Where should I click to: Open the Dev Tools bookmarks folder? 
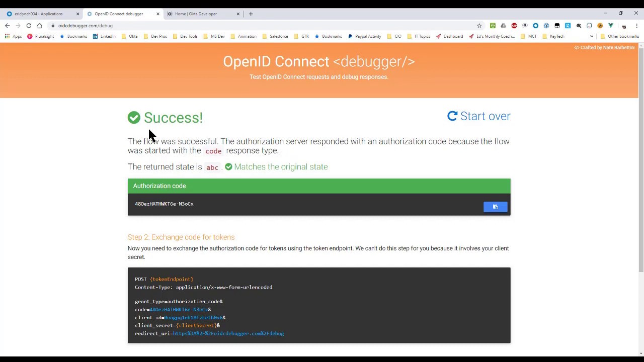coord(185,36)
